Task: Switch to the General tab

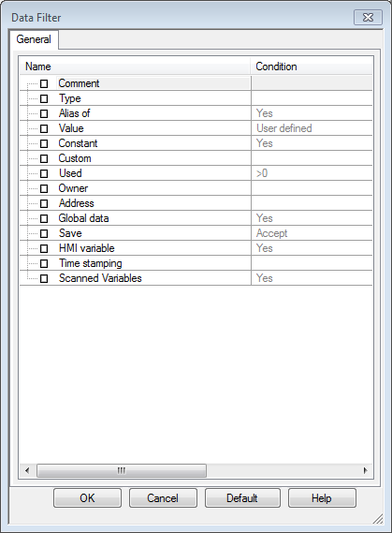Action: pyautogui.click(x=34, y=39)
